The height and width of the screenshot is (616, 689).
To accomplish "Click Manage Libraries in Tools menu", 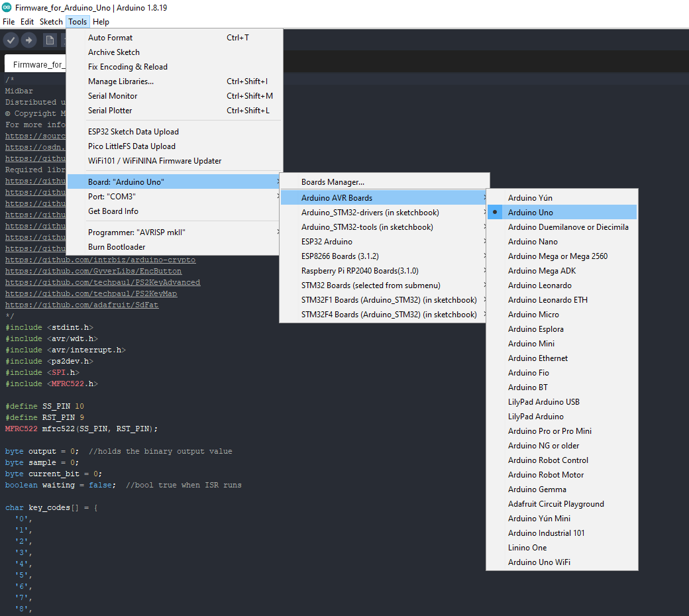I will [121, 81].
